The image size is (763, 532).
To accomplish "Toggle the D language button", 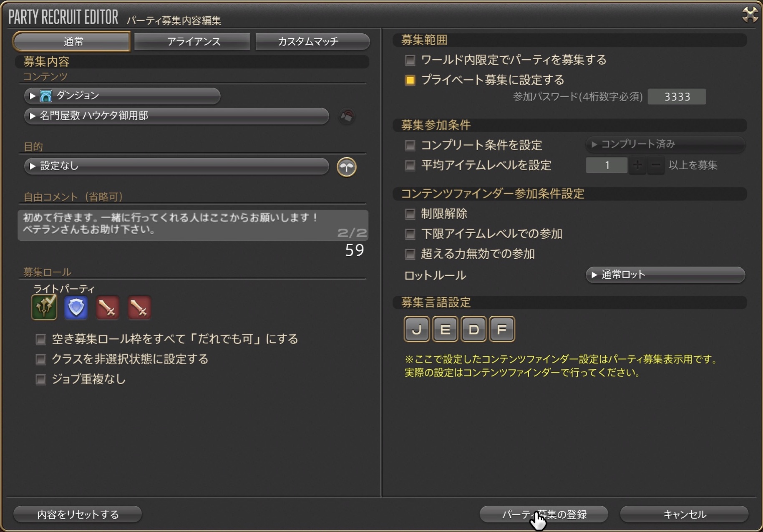I will (x=473, y=329).
